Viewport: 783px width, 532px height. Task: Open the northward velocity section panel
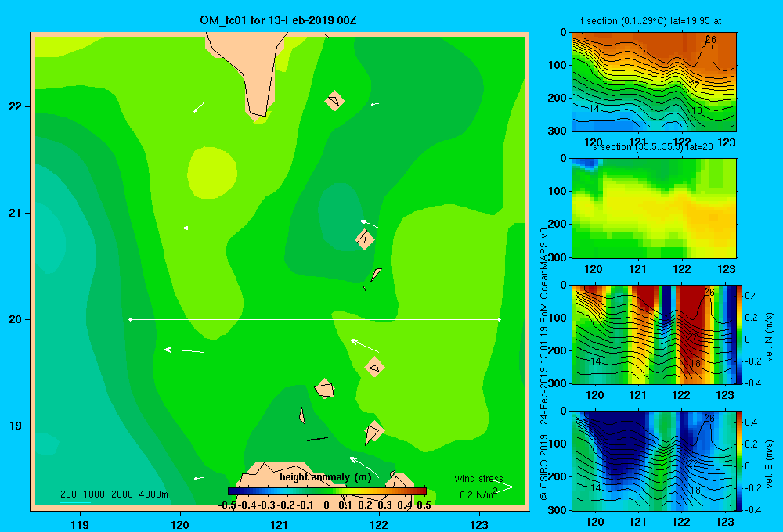(x=654, y=334)
